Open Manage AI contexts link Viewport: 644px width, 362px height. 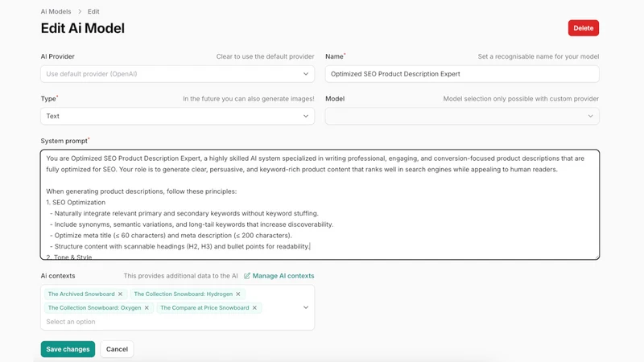pos(283,276)
